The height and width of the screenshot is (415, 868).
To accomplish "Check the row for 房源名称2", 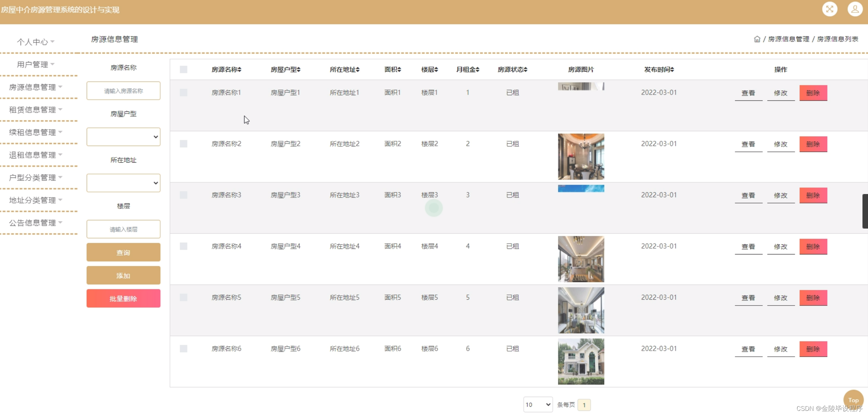I will (184, 144).
